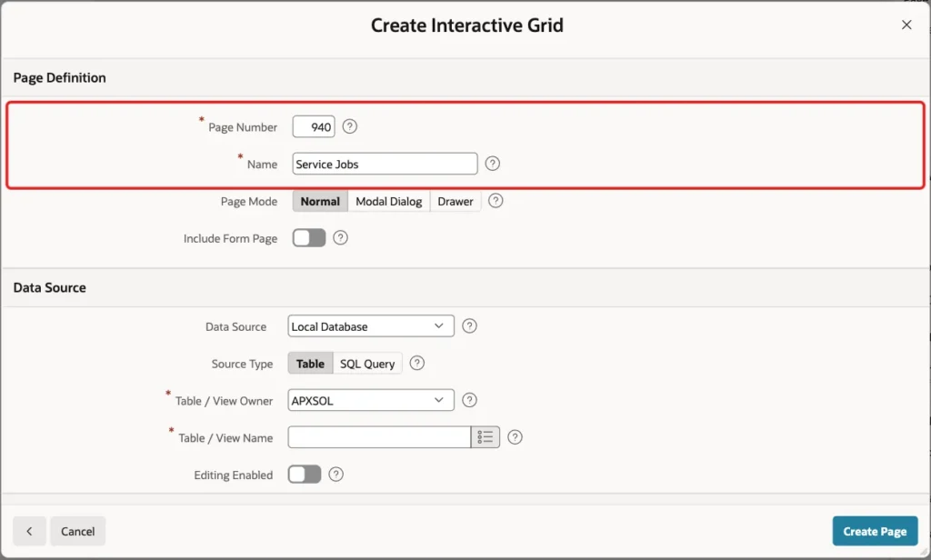Screen dimensions: 931x560
Task: Click the Source Type label
Action: (x=242, y=364)
